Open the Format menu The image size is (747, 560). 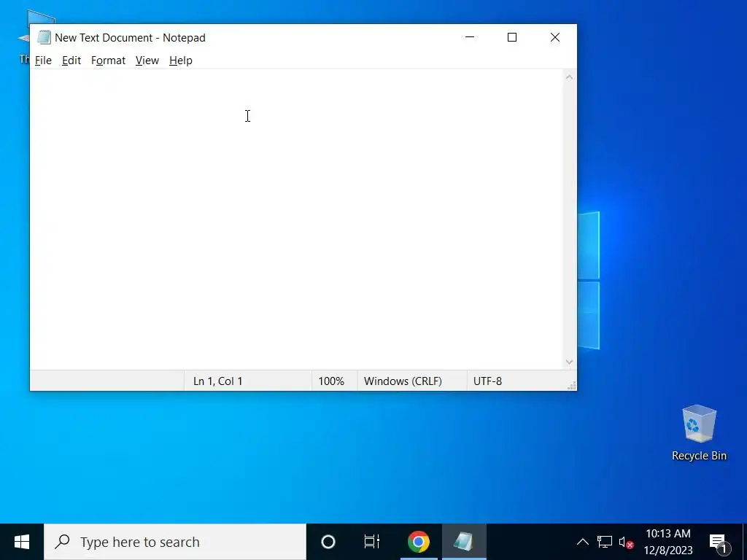108,61
